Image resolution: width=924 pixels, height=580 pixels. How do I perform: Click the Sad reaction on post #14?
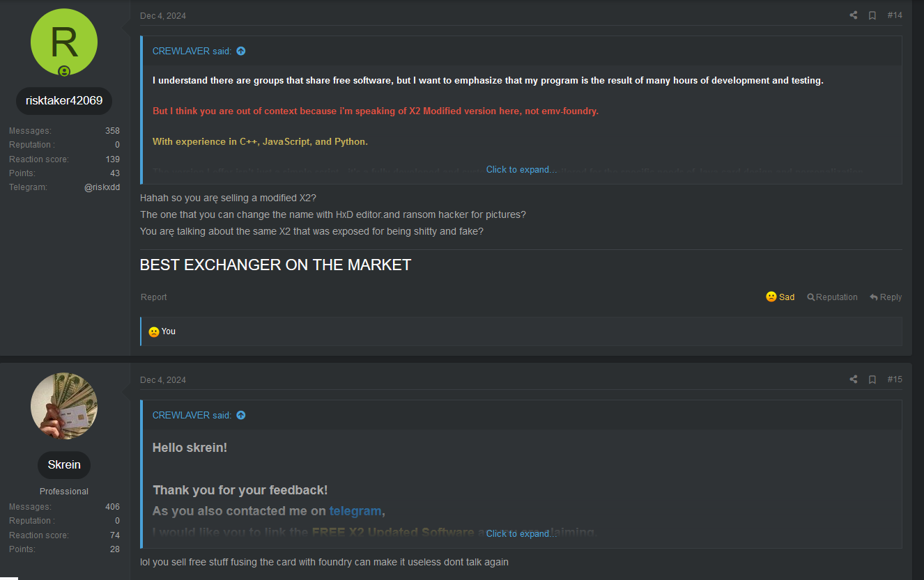(780, 297)
